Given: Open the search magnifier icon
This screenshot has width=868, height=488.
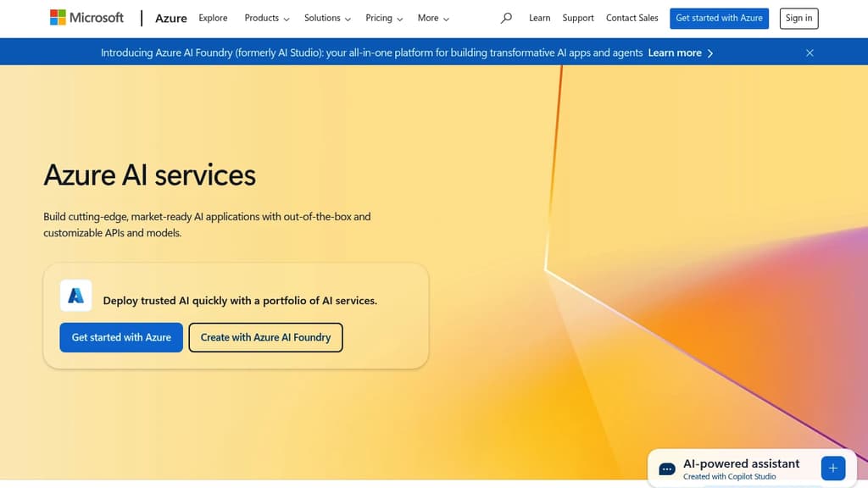Looking at the screenshot, I should coord(506,19).
